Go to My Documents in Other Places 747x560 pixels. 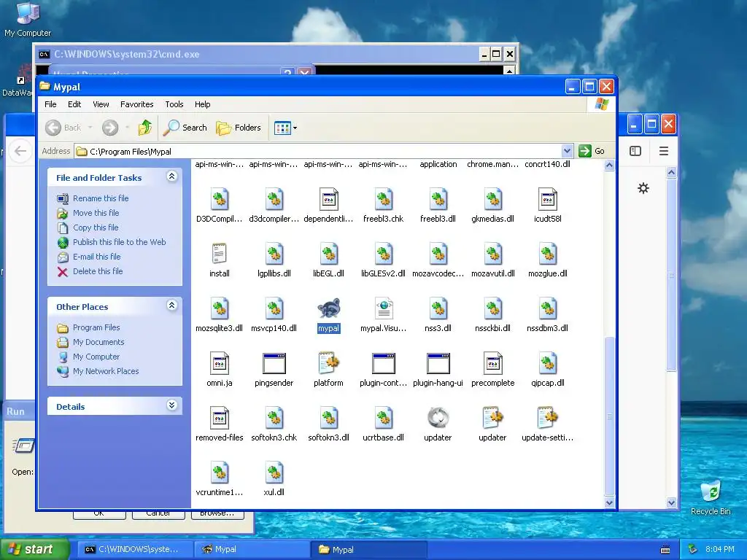click(98, 342)
